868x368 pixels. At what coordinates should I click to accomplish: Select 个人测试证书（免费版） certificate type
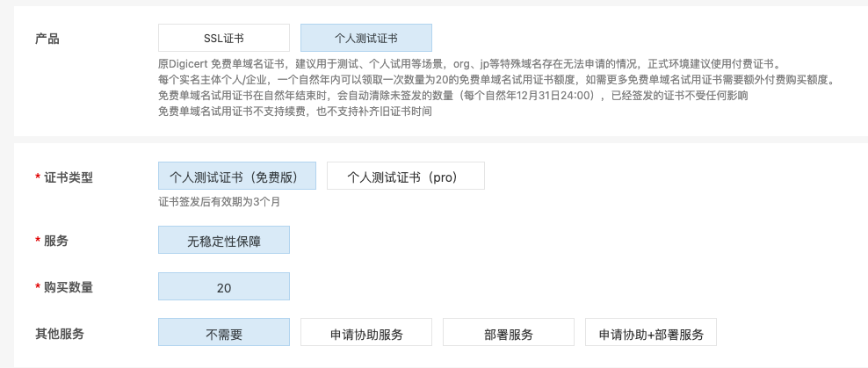pos(236,176)
